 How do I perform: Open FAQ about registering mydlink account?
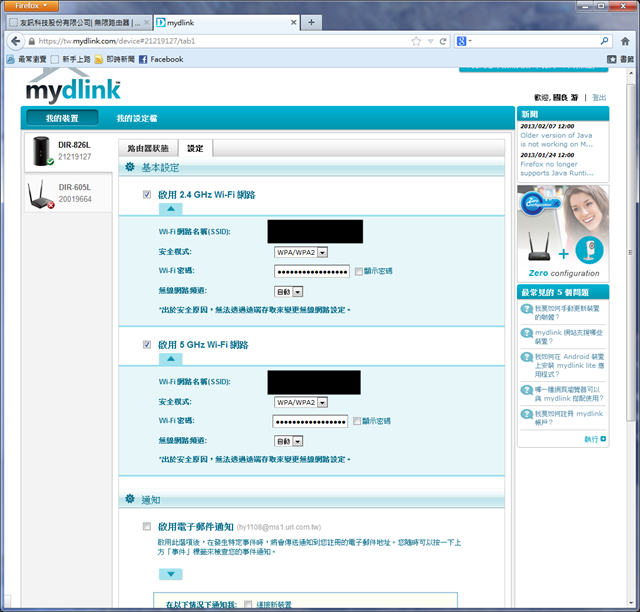[x=569, y=418]
